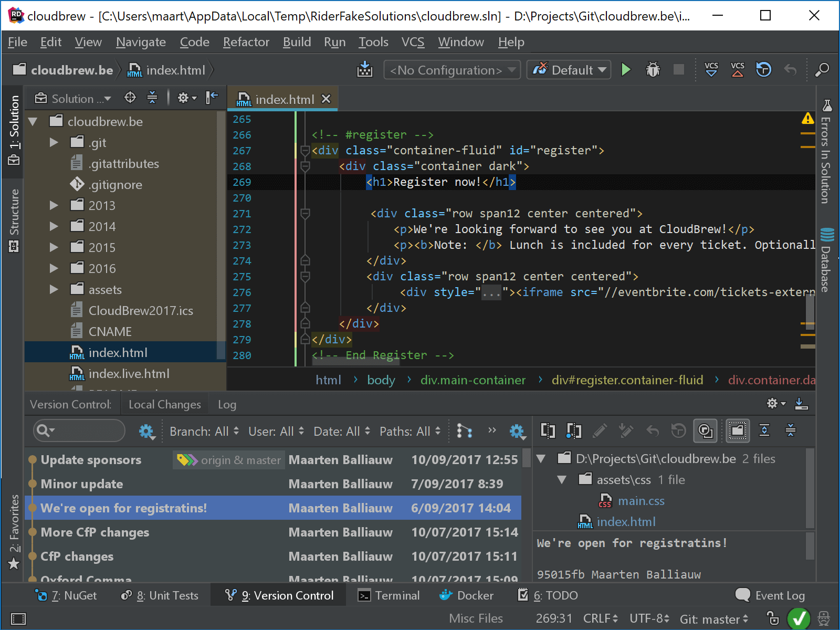840x630 pixels.
Task: Click the lock read-only icon in status bar
Action: coord(773,618)
